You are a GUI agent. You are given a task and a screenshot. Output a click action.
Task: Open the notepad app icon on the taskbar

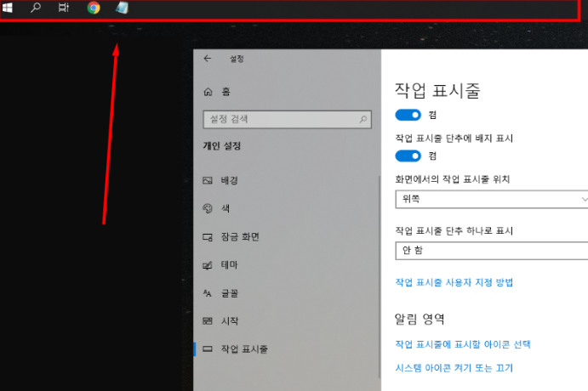(122, 8)
